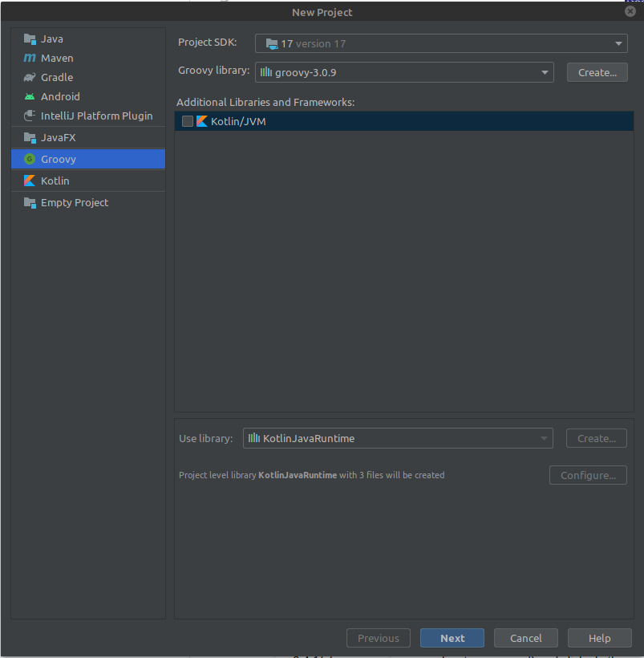Select the Kotlin/JVM row text
Viewport: 644px width, 658px height.
[x=238, y=121]
